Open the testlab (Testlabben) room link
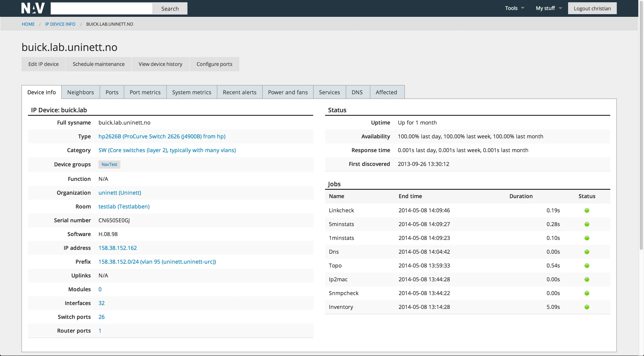Viewport: 644px width, 356px height. 124,206
